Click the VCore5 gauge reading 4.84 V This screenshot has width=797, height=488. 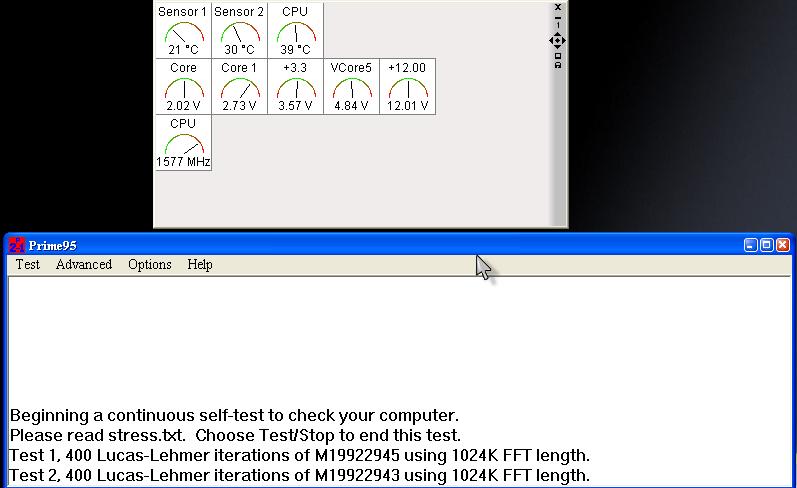[351, 86]
